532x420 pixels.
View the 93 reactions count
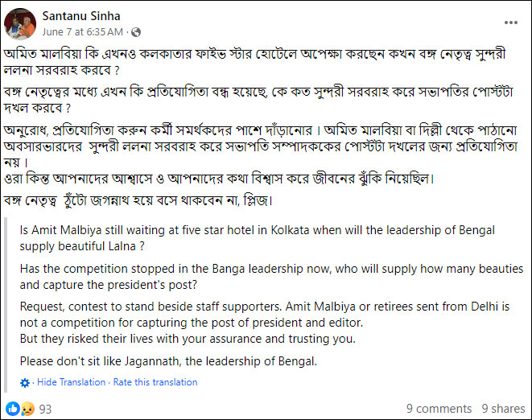coord(45,409)
